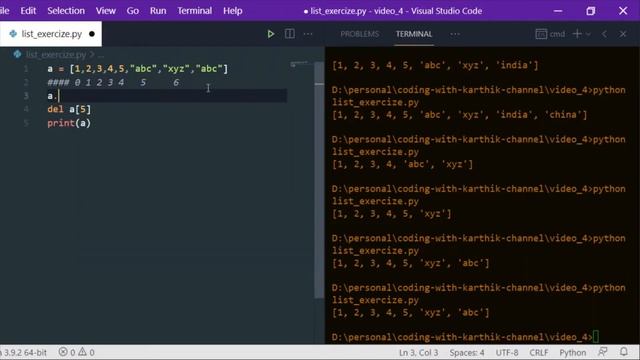Viewport: 640px width, 360px height.
Task: Close the VS Code window
Action: pos(623,11)
